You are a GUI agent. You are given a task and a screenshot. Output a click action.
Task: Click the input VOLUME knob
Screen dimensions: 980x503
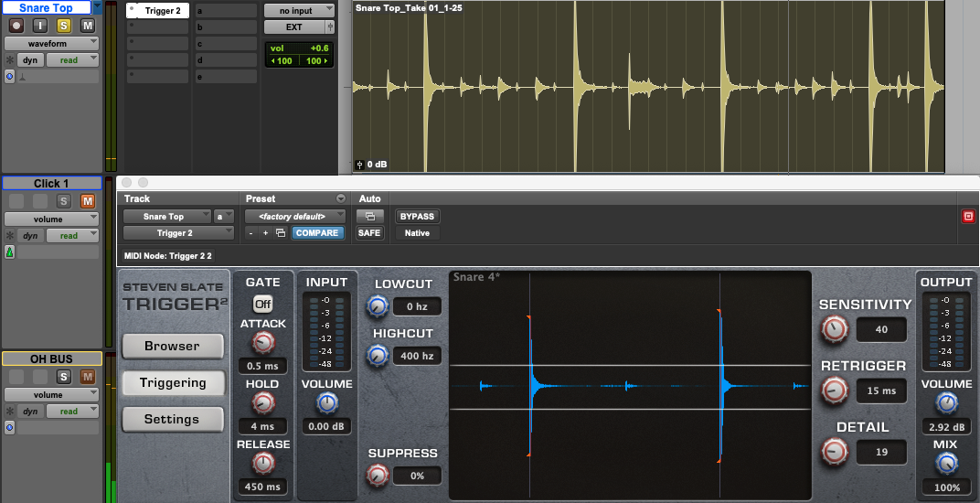(327, 403)
